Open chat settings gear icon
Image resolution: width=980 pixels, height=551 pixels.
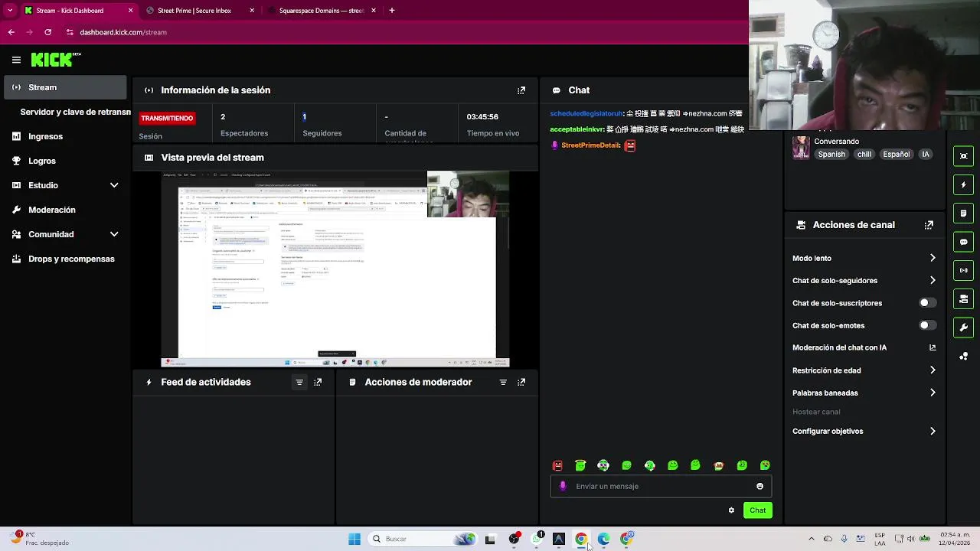[x=731, y=510]
